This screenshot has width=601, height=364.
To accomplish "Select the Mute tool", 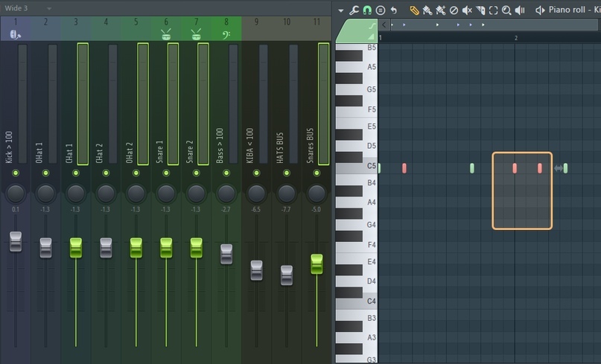I will click(467, 10).
